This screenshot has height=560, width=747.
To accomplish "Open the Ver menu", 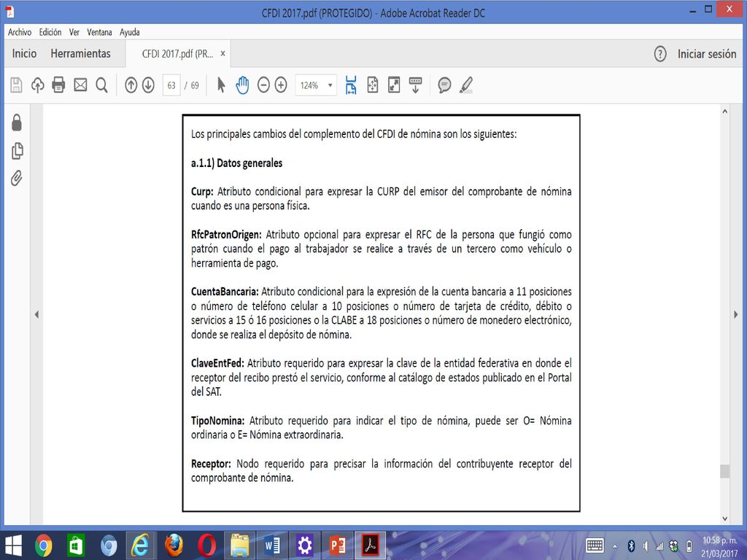I will tap(74, 32).
